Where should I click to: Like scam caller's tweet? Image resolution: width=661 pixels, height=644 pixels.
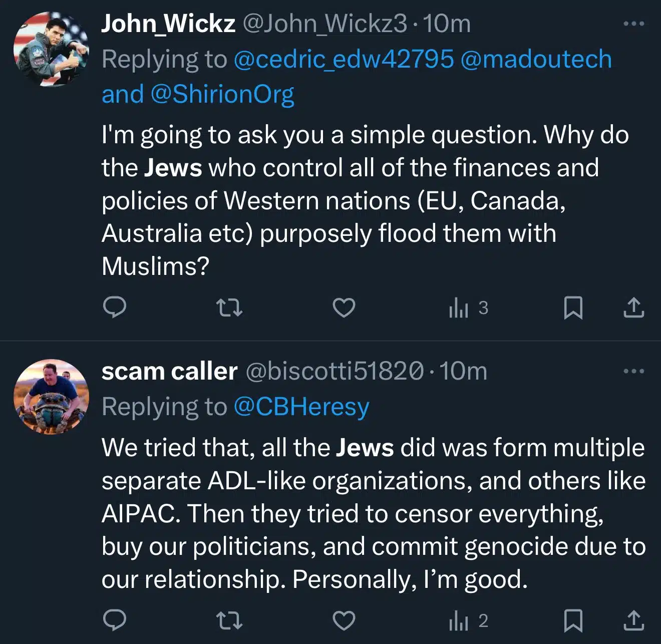click(344, 620)
